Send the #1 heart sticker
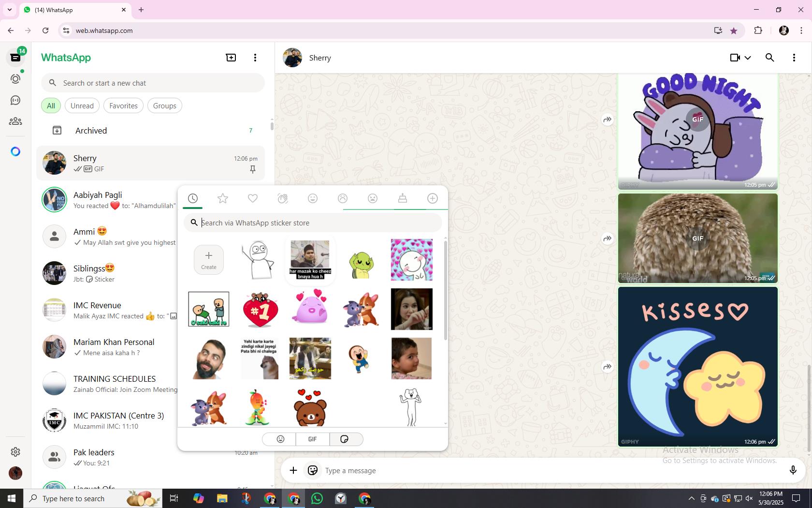The height and width of the screenshot is (508, 812). [x=260, y=310]
